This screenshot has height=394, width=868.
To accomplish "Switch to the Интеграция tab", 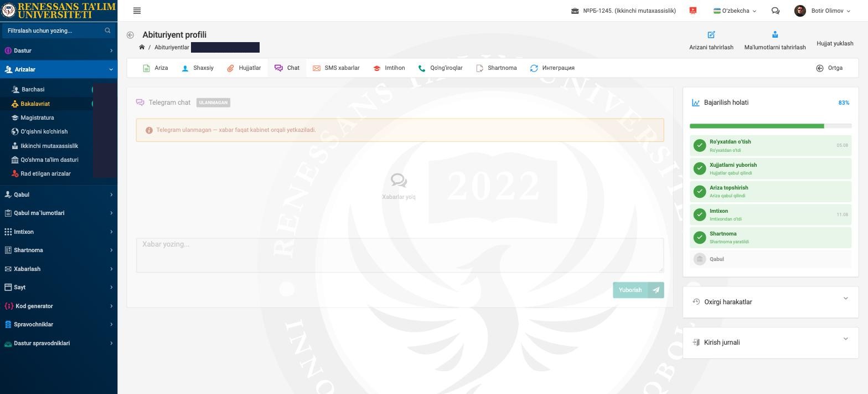I will click(552, 68).
